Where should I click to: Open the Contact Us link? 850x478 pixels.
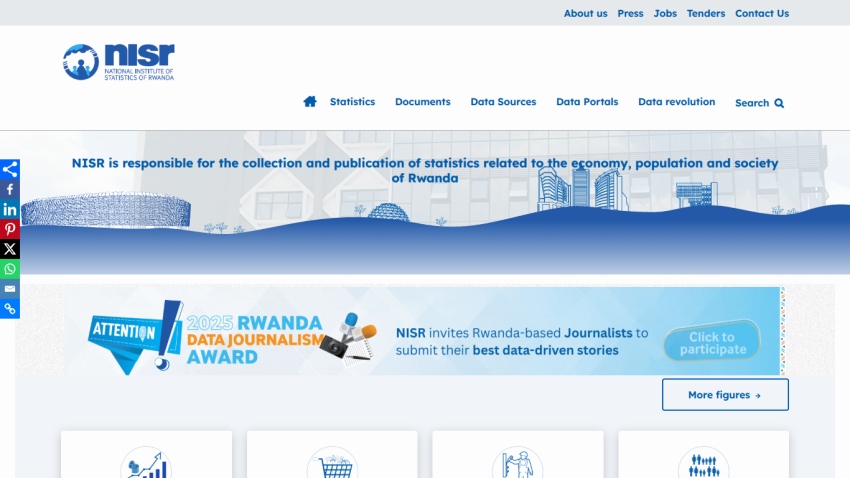(762, 13)
